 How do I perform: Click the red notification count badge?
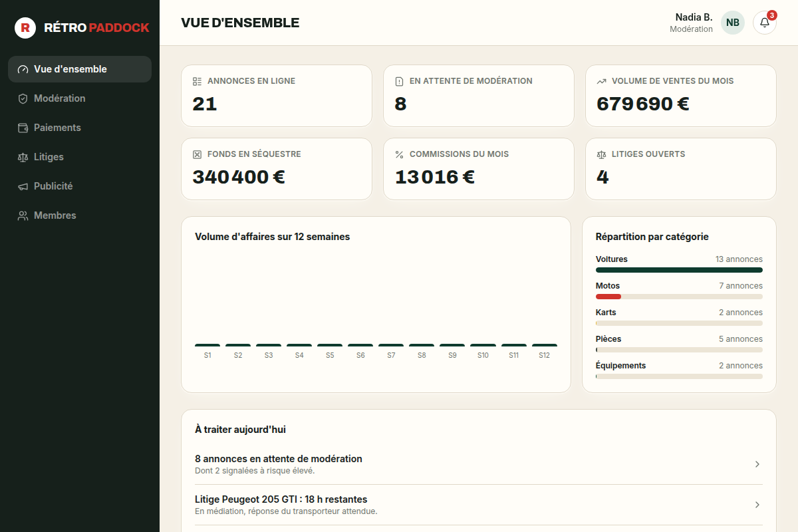pos(772,15)
